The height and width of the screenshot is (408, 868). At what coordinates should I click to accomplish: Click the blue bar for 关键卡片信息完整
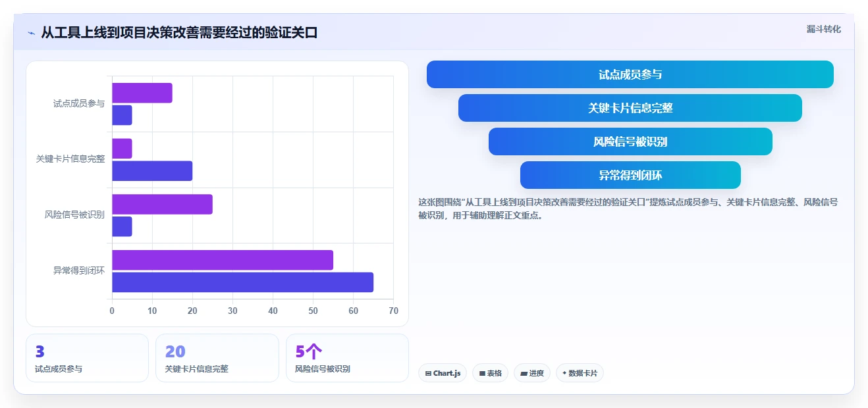(x=152, y=171)
